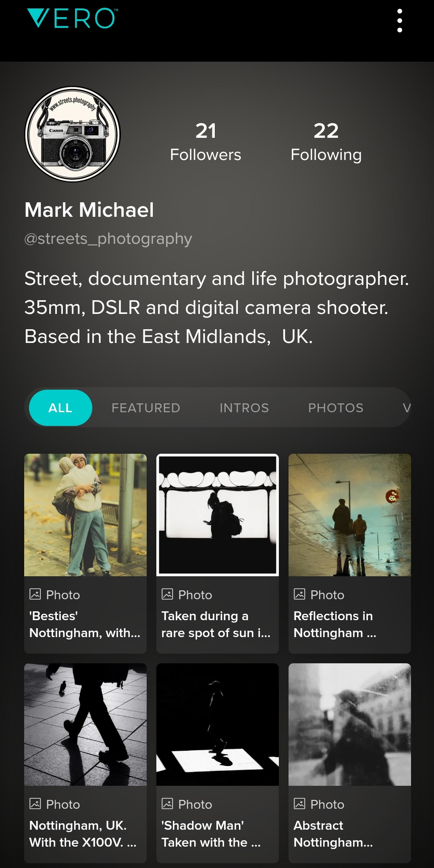Click photo icon on 'Reflections in Nottingham' card
434x868 pixels.
tap(299, 594)
